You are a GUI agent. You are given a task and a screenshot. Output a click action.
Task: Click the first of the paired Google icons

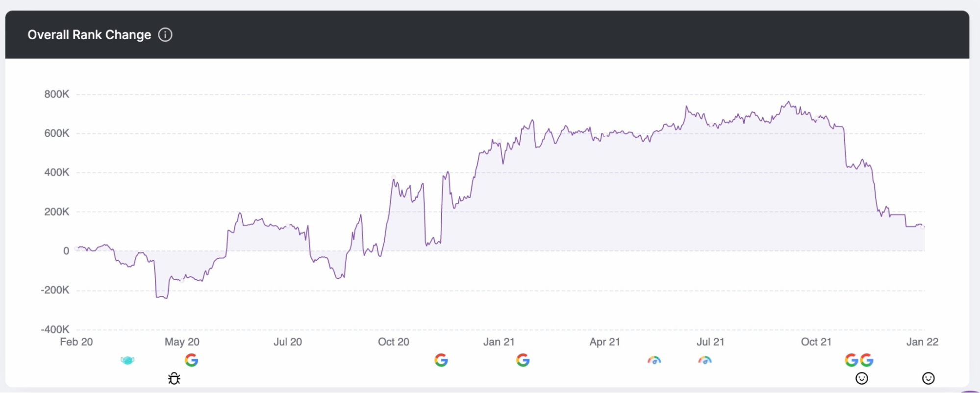tap(852, 361)
